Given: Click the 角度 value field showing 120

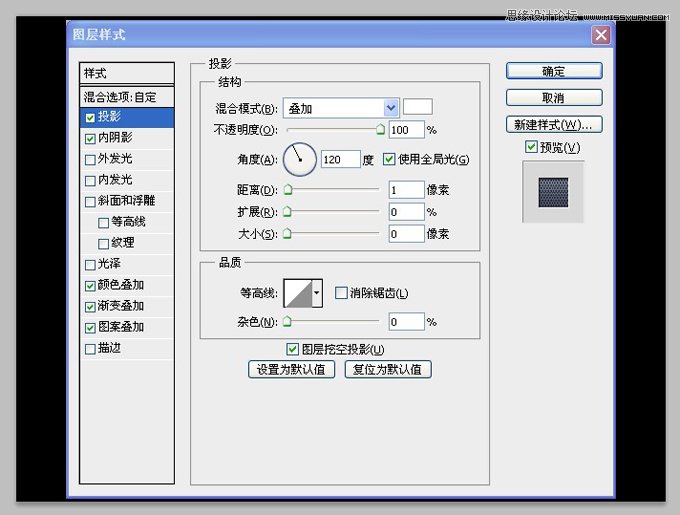Looking at the screenshot, I should (x=341, y=160).
